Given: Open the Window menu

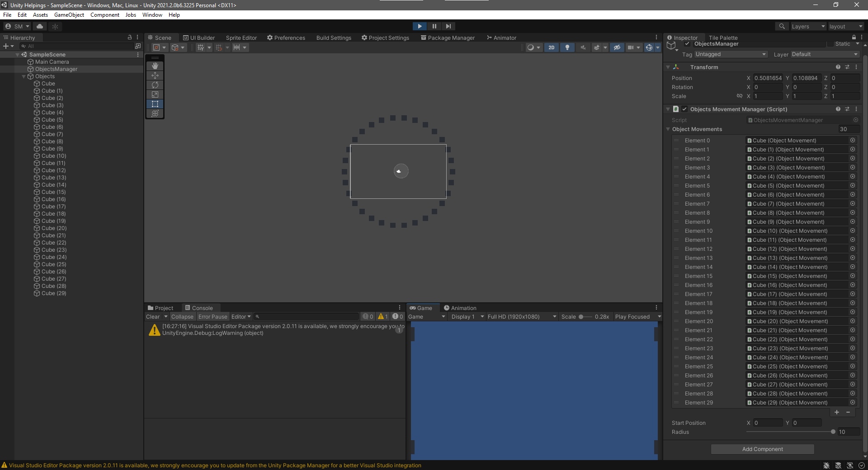Looking at the screenshot, I should pos(152,15).
